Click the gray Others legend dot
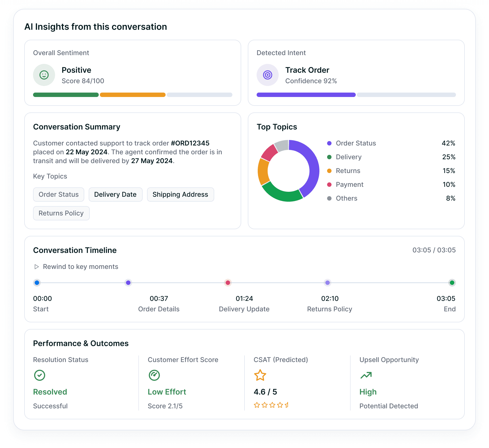This screenshot has height=448, width=489. [329, 198]
